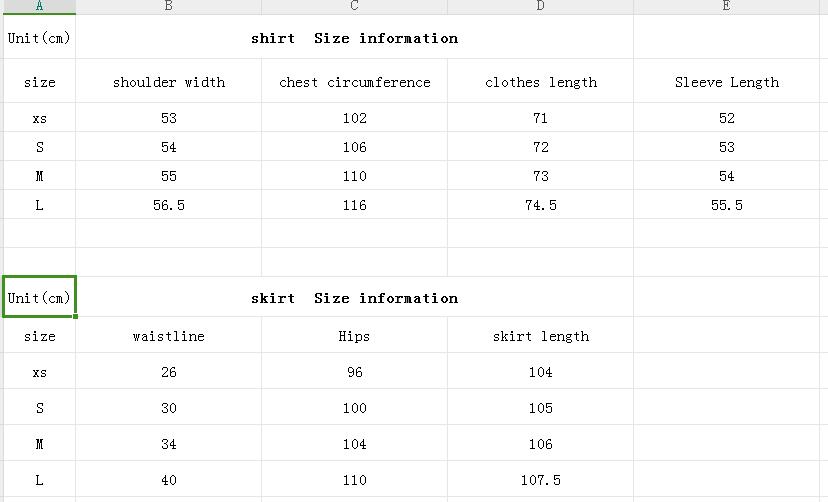Click the column E header
The image size is (828, 502).
(x=726, y=6)
